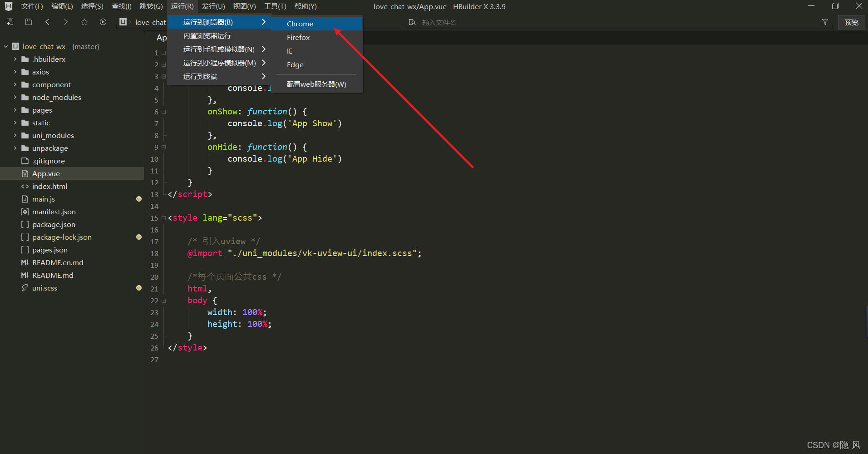Click the project icon beside love-chat breadcrumb
Image resolution: width=868 pixels, height=454 pixels.
[123, 22]
